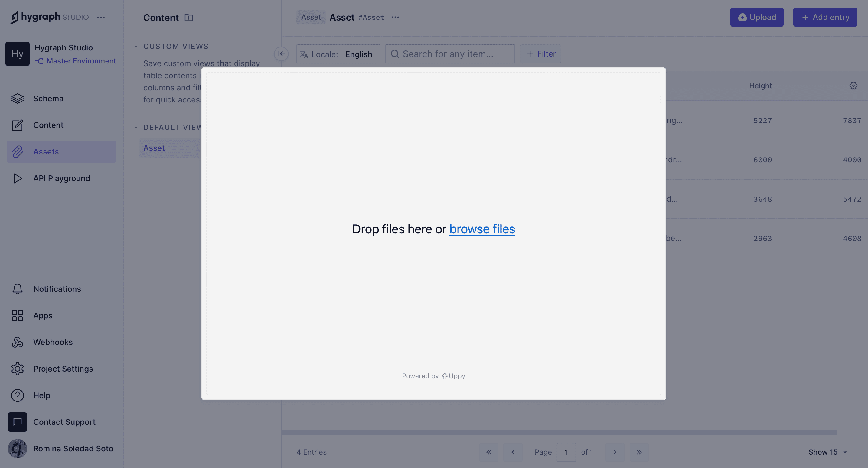Image resolution: width=868 pixels, height=468 pixels.
Task: Click the table column settings gear
Action: (853, 86)
